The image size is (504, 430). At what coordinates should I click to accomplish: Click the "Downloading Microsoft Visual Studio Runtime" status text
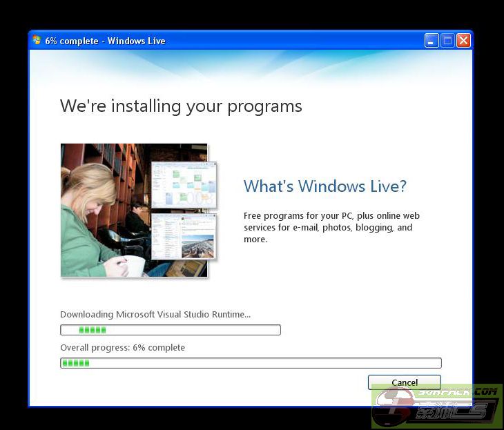(155, 315)
